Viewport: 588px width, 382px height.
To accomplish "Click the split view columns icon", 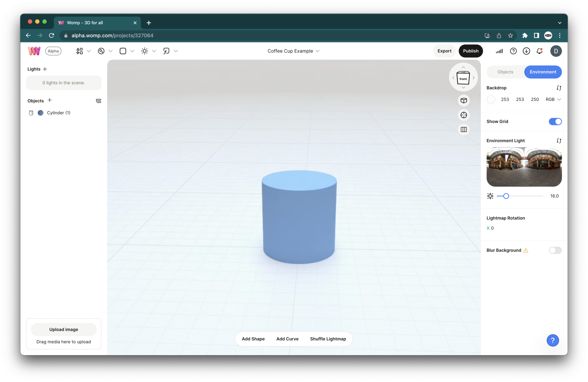I will [464, 130].
